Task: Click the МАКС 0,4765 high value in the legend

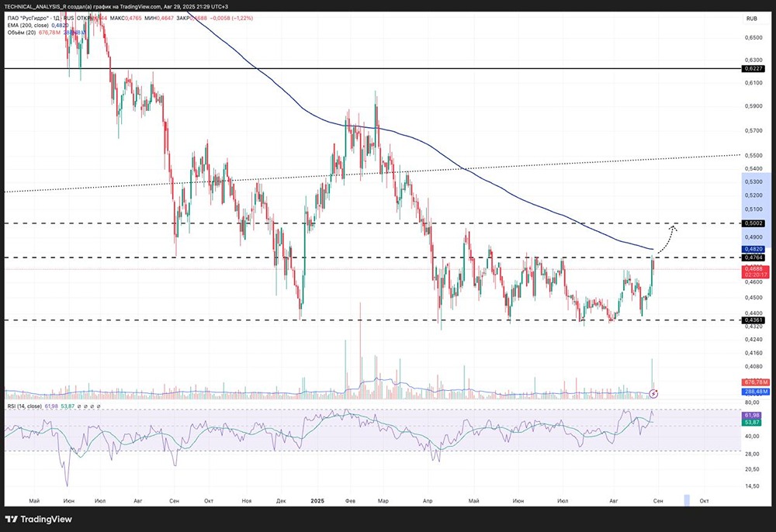Action: (126, 19)
